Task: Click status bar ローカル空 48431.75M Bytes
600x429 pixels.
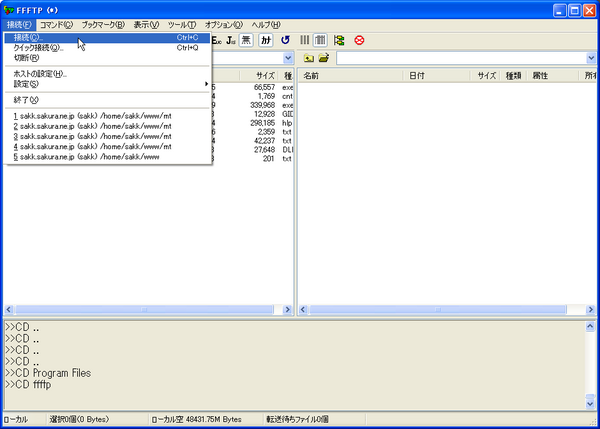Action: click(x=196, y=419)
